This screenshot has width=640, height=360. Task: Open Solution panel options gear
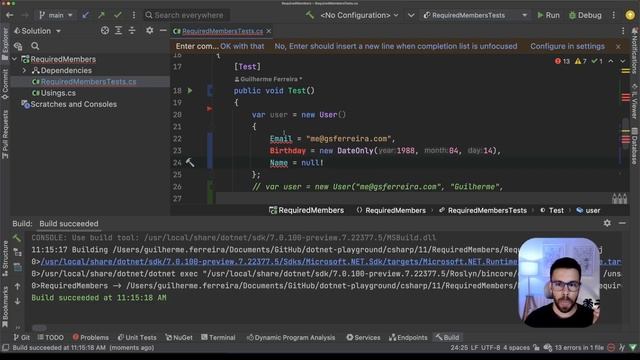(149, 31)
